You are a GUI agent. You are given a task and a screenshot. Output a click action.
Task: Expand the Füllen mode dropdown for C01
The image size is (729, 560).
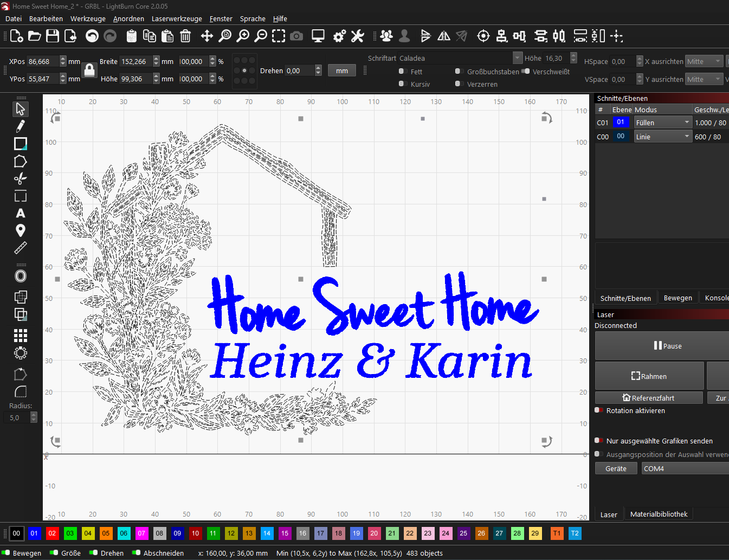[663, 123]
